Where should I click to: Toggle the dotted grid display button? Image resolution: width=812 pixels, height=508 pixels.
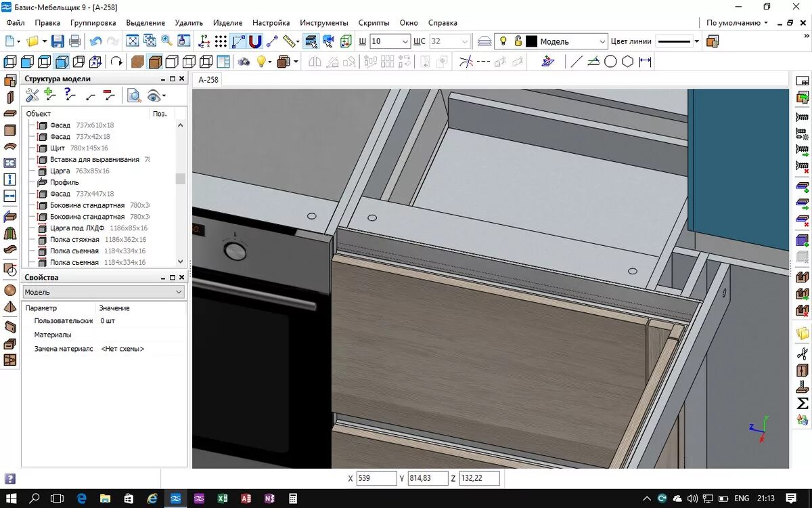pos(221,41)
